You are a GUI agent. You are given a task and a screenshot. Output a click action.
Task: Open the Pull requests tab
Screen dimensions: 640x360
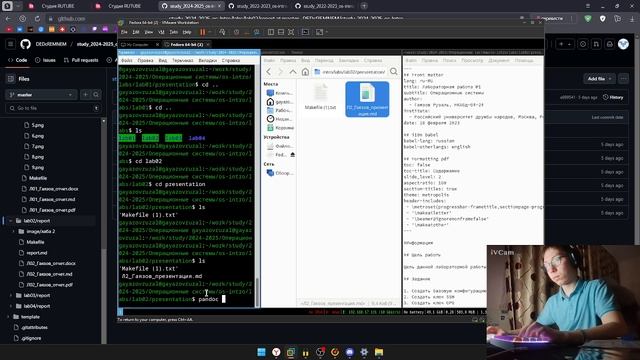[x=81, y=60]
